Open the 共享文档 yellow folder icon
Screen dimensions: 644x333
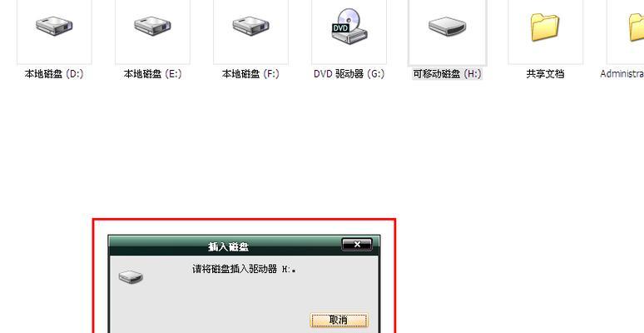(x=545, y=27)
